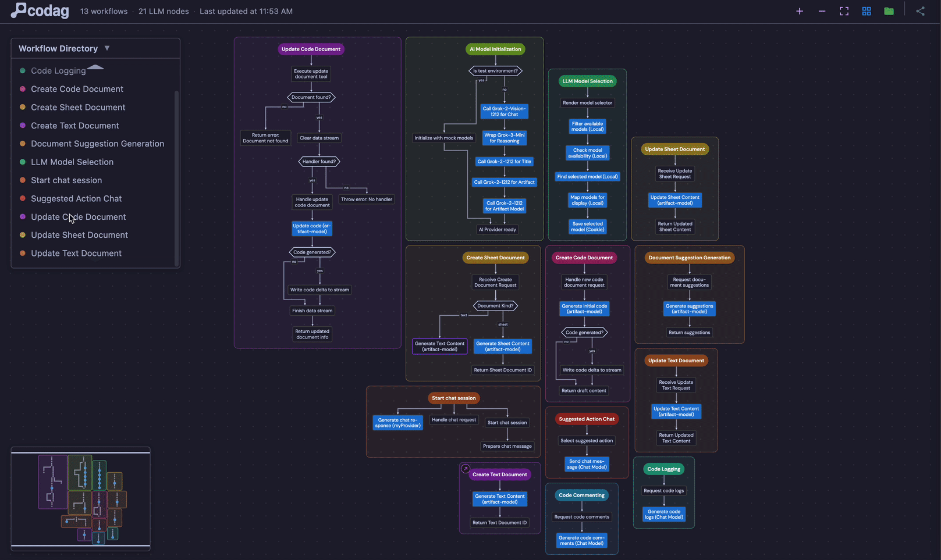Click the Create Text Document header node
Viewport: 941px width, 560px height.
(x=499, y=475)
